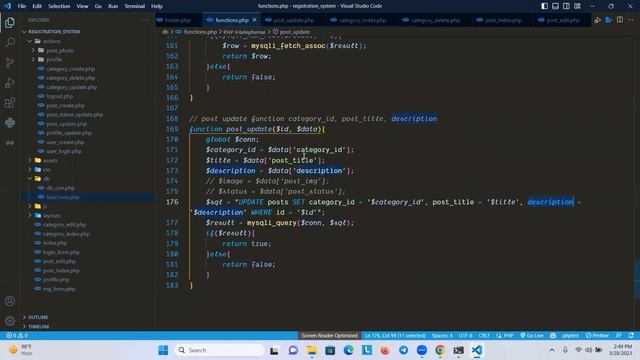Click the errors and warnings status indicator

pyautogui.click(x=17, y=336)
